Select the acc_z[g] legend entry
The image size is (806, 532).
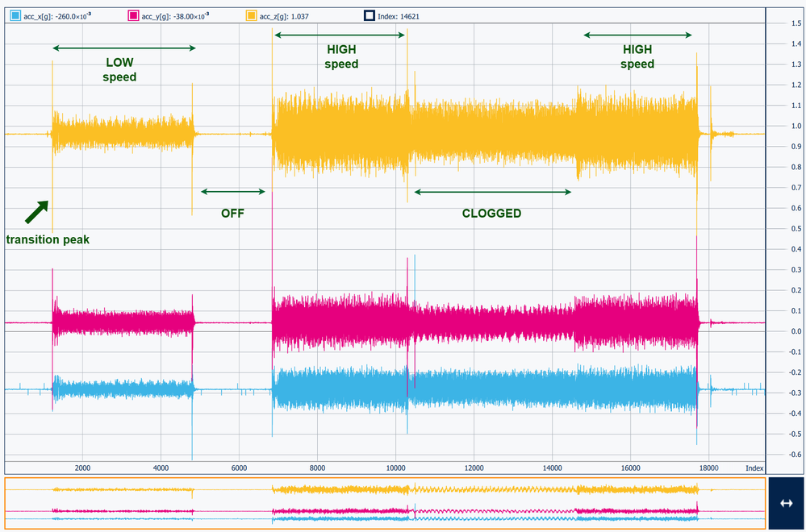click(x=282, y=14)
